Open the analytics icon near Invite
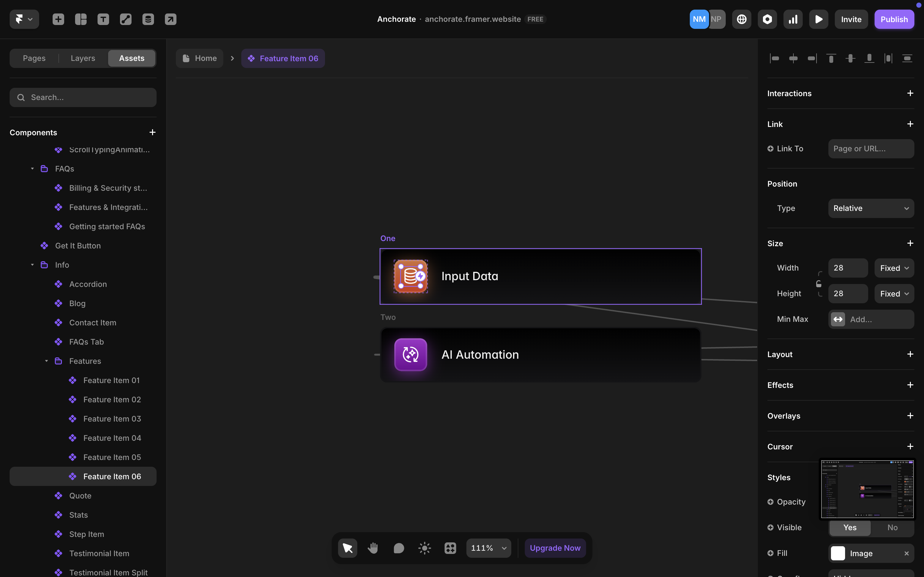924x577 pixels. pos(793,19)
